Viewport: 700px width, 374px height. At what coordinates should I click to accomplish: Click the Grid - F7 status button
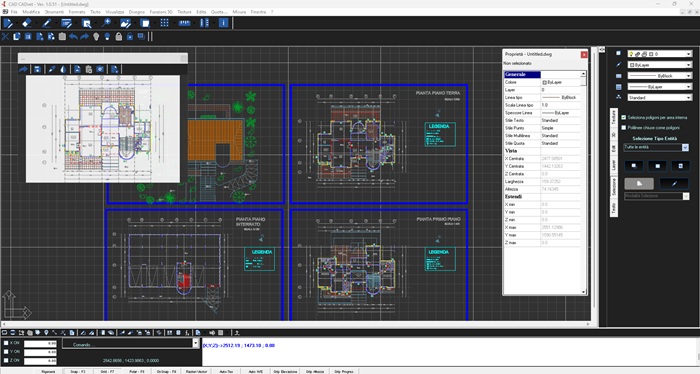click(107, 371)
